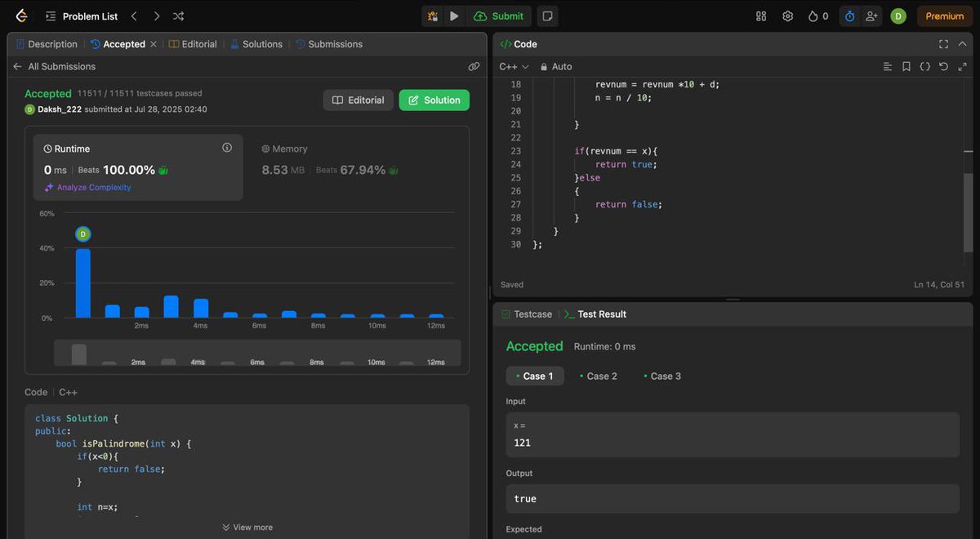Screen dimensions: 980x539
Task: Open the LeetCode logo home icon
Action: [x=21, y=16]
